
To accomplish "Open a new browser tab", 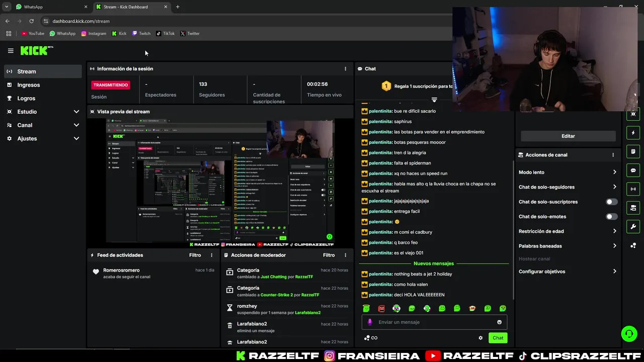I will [x=178, y=7].
